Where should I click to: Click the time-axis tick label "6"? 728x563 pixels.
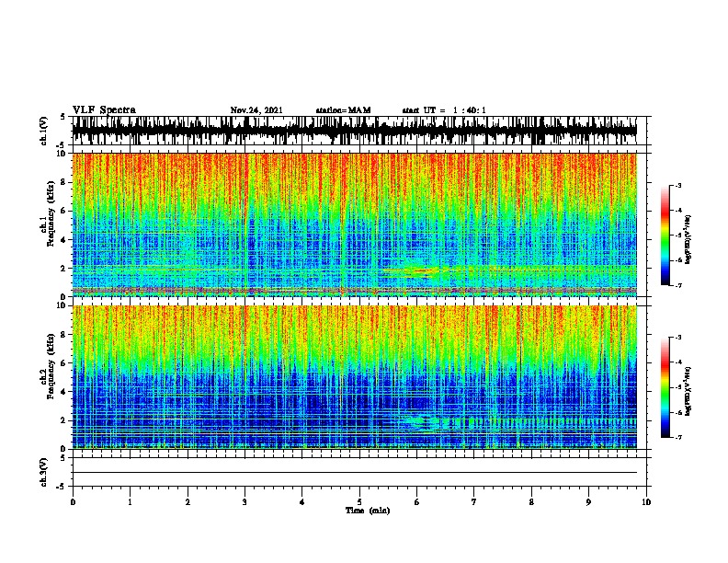(x=416, y=501)
